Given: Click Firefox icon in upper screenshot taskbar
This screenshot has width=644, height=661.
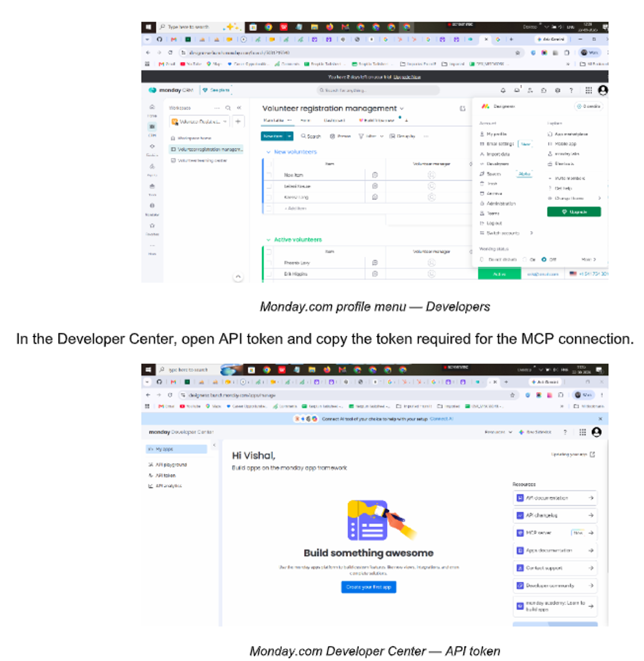Looking at the screenshot, I should point(329,27).
